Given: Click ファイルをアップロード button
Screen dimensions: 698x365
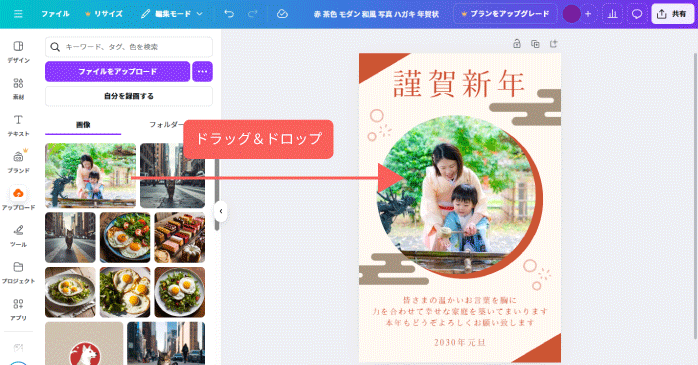Looking at the screenshot, I should (118, 72).
